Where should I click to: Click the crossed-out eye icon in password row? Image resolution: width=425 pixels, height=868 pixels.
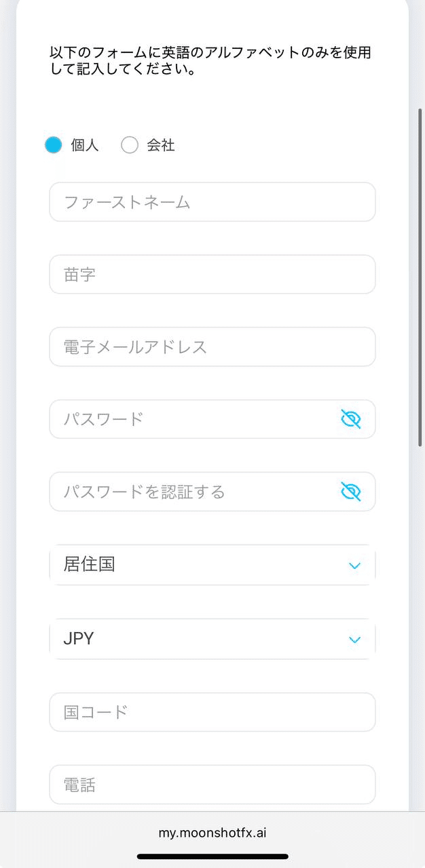pos(350,419)
